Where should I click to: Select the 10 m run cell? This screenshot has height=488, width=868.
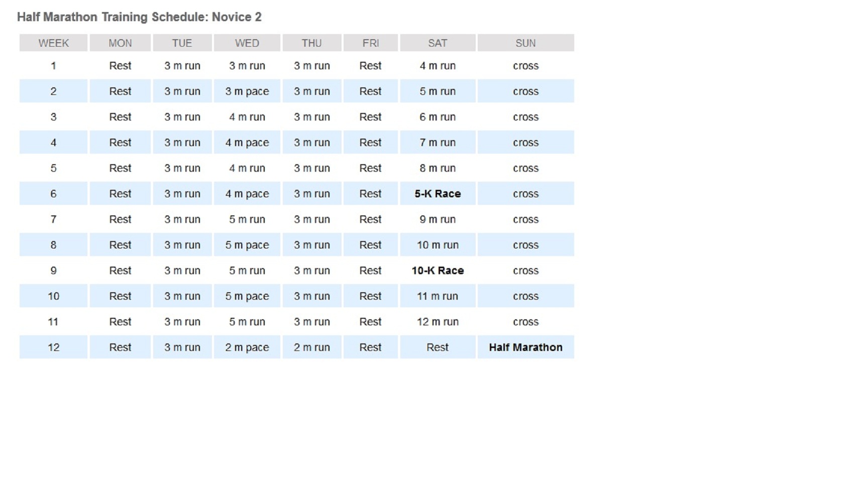438,245
